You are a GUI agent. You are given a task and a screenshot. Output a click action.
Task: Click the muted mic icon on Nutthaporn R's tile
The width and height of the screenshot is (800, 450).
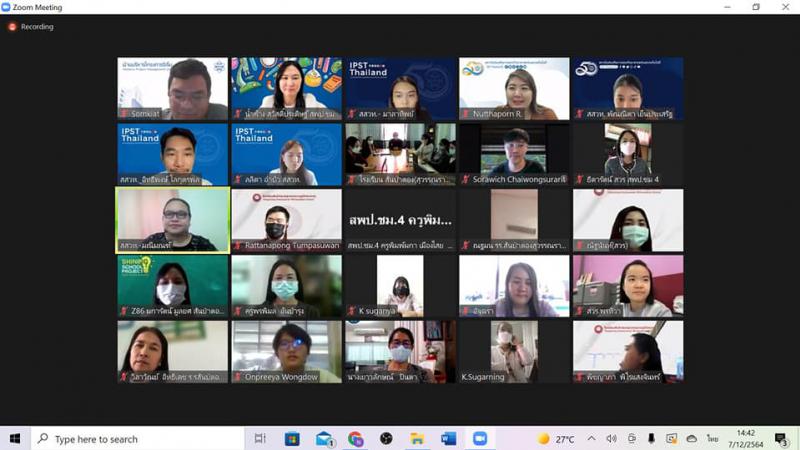coord(465,114)
